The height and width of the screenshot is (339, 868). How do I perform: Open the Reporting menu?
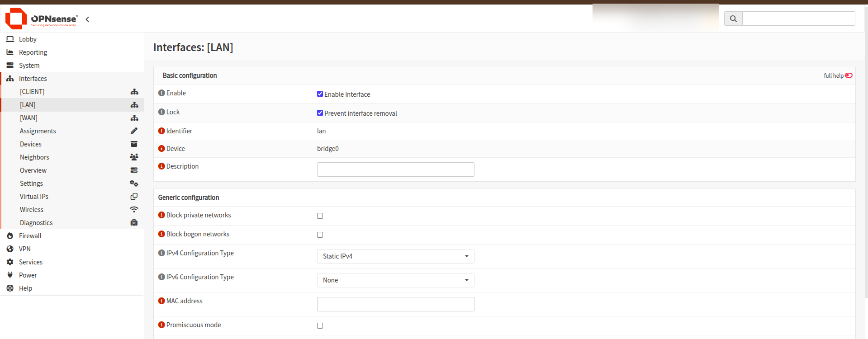(x=72, y=52)
